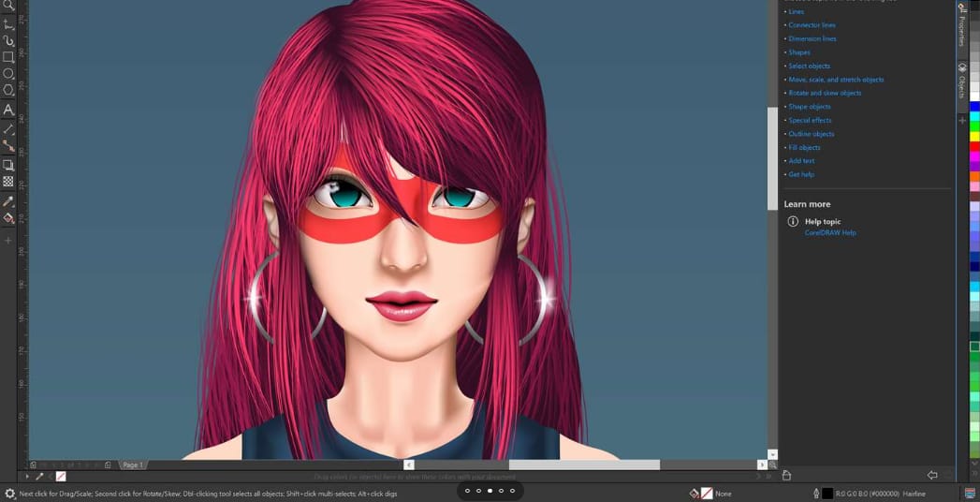Click the horizontal scrollbar thumb
The image size is (980, 502).
tap(584, 465)
